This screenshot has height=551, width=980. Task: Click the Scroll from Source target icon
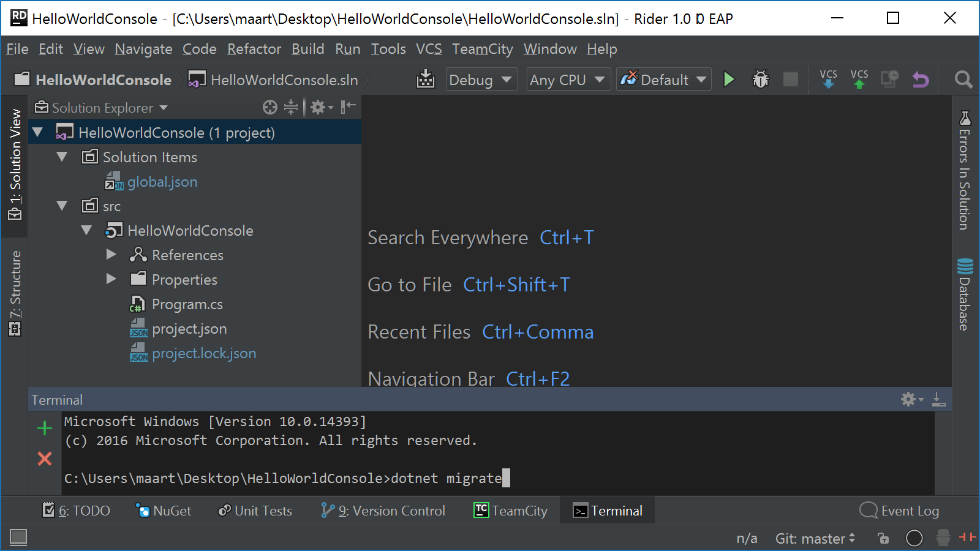click(x=270, y=107)
